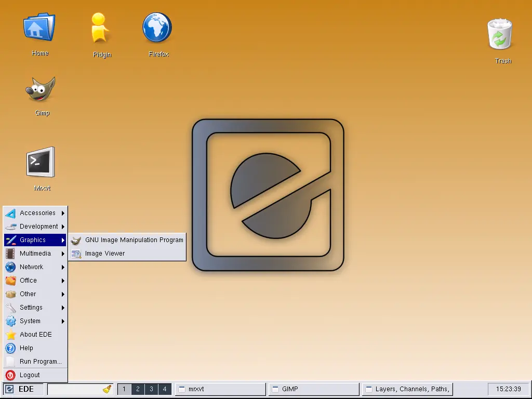Switch to workspace 4
The image size is (532, 399).
165,389
